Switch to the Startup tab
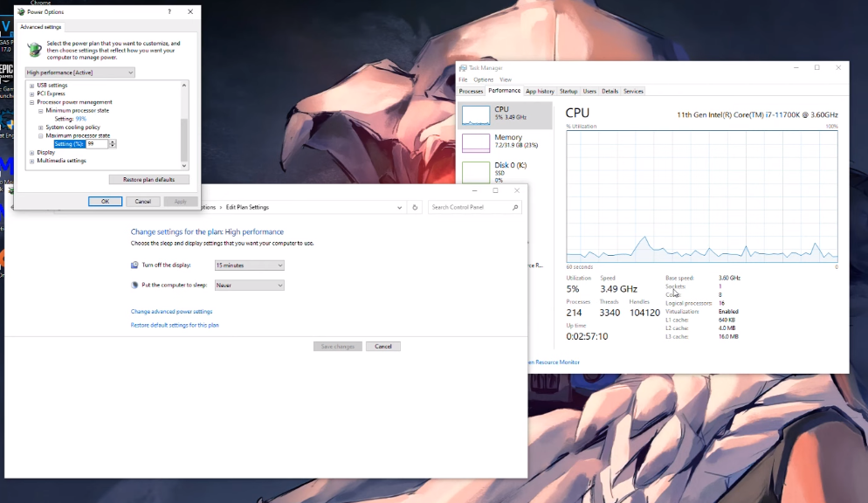 [568, 92]
